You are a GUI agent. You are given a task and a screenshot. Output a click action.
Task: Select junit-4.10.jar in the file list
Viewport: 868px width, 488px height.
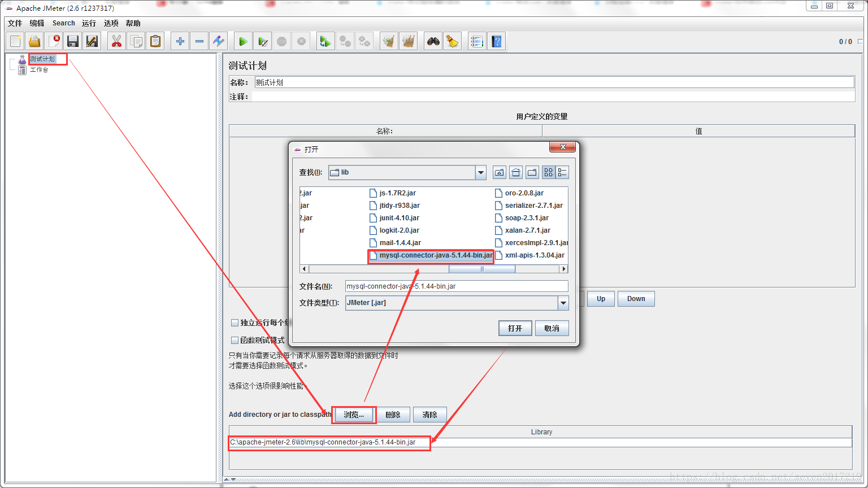click(394, 218)
